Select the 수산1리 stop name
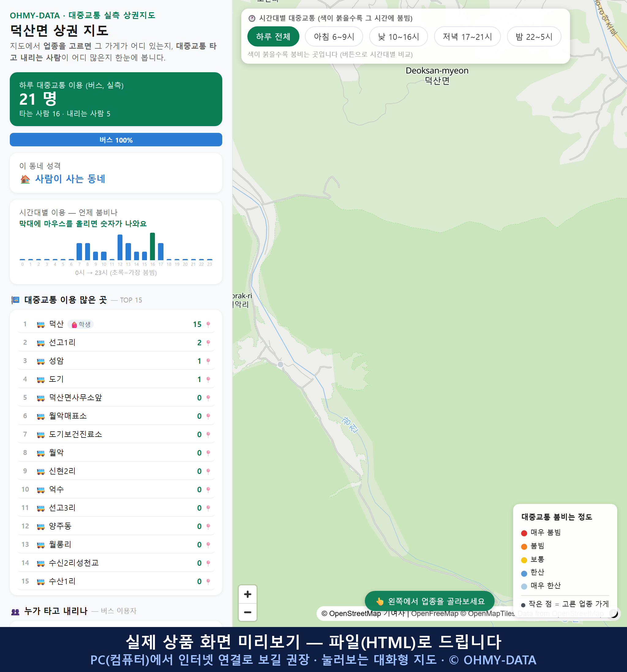The width and height of the screenshot is (627, 672). (x=62, y=581)
